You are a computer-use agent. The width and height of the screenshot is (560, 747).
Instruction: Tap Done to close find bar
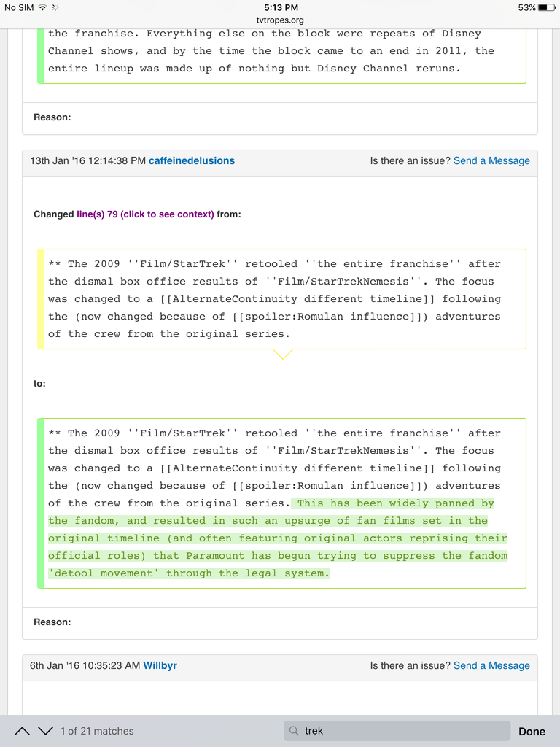532,731
